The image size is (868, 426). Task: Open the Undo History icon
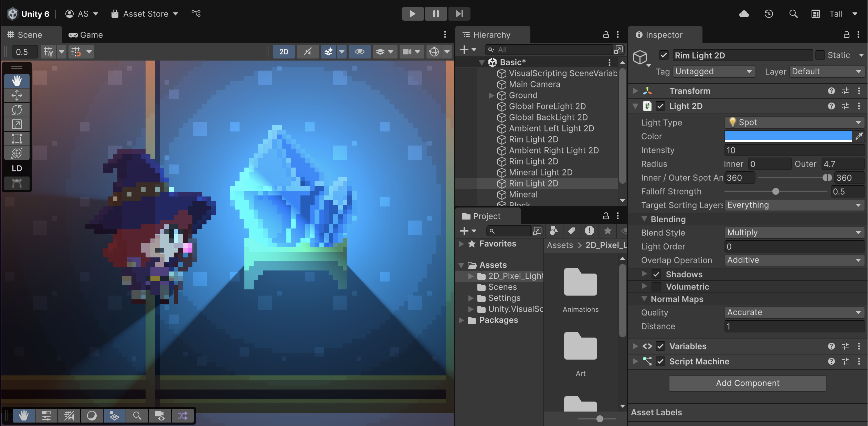pyautogui.click(x=769, y=14)
